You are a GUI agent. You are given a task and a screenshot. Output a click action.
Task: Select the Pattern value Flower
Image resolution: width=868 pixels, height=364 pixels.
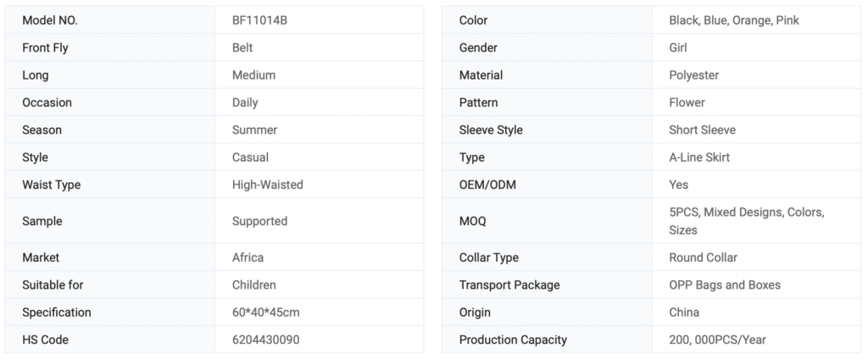687,102
